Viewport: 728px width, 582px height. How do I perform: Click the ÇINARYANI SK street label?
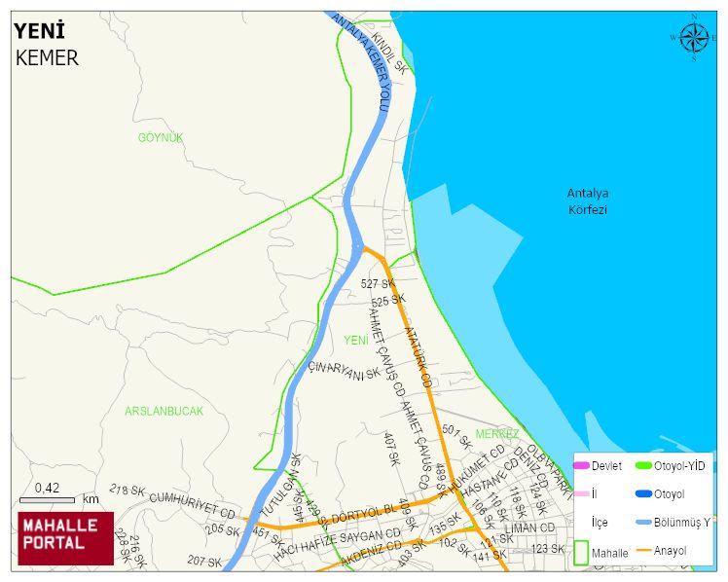tap(344, 371)
